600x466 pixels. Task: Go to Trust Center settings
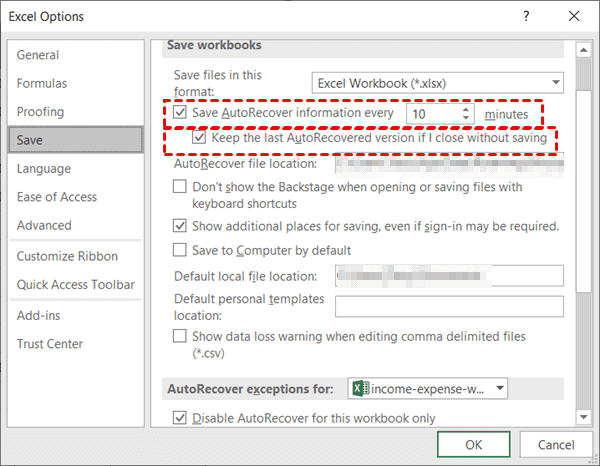[x=50, y=344]
